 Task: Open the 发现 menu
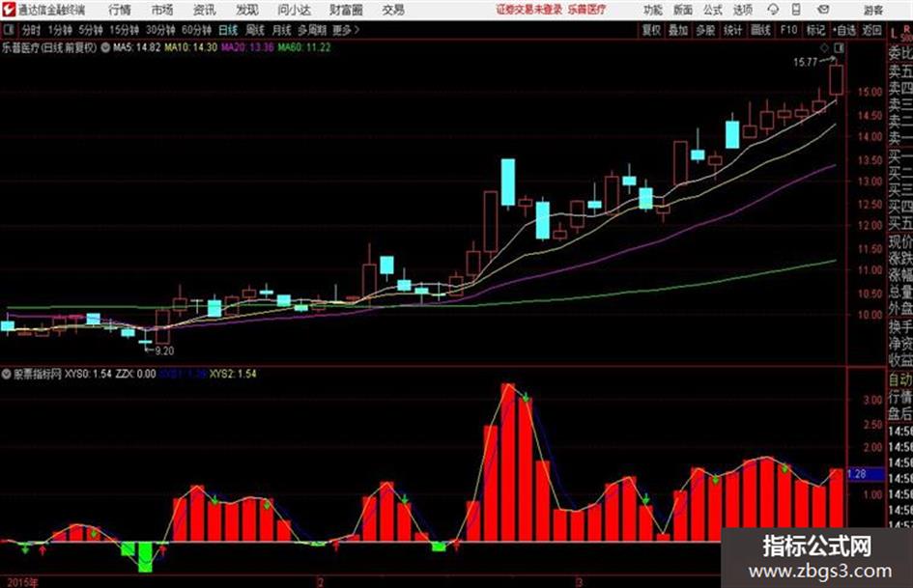point(247,10)
